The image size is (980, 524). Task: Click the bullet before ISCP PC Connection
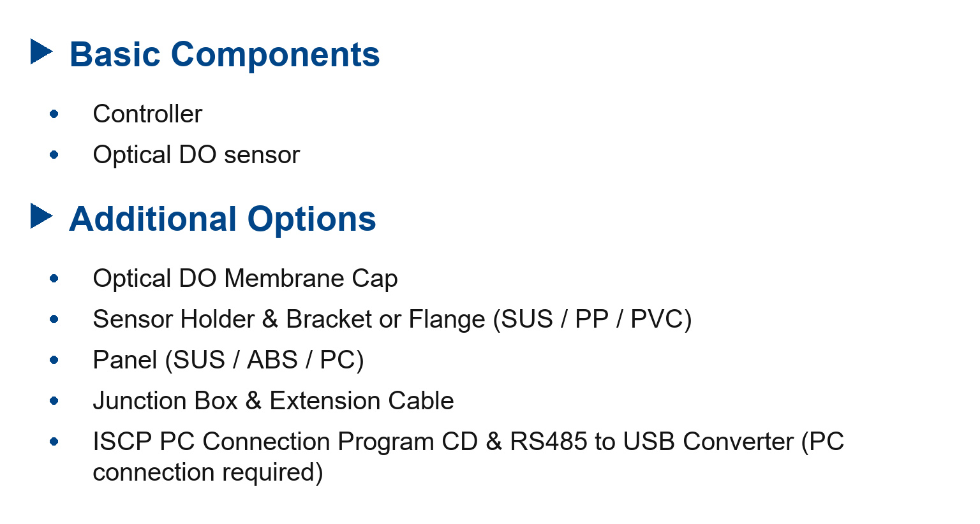(54, 441)
